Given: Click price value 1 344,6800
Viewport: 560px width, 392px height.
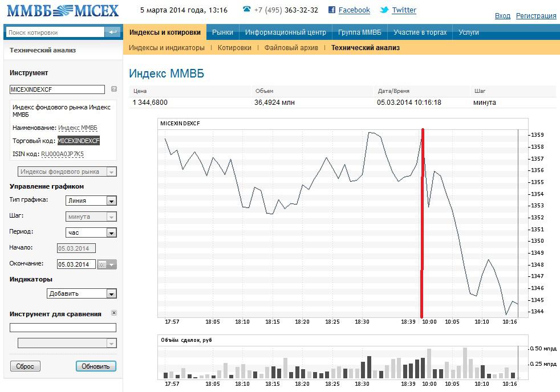Looking at the screenshot, I should tap(150, 103).
